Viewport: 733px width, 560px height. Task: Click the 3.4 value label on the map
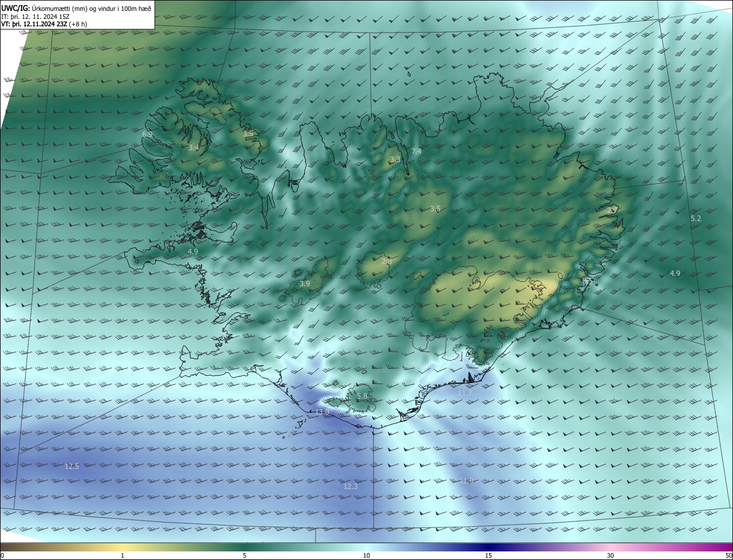pyautogui.click(x=194, y=148)
